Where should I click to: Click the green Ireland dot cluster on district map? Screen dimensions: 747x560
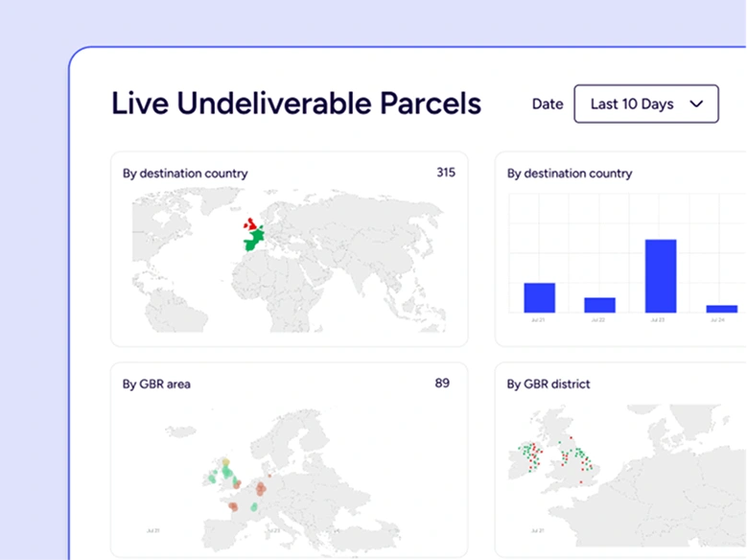529,455
